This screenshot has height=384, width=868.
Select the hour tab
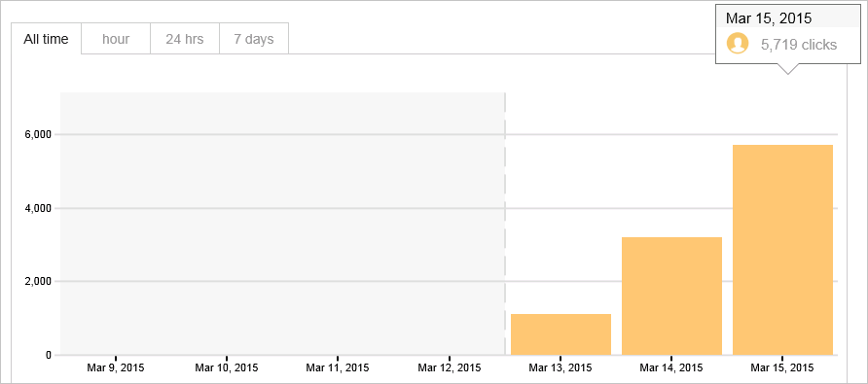click(x=116, y=39)
